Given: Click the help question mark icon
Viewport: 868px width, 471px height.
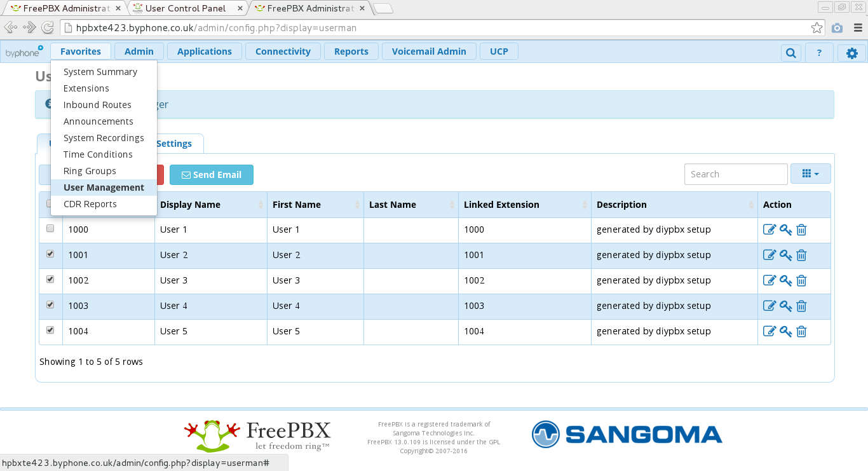Looking at the screenshot, I should 819,53.
